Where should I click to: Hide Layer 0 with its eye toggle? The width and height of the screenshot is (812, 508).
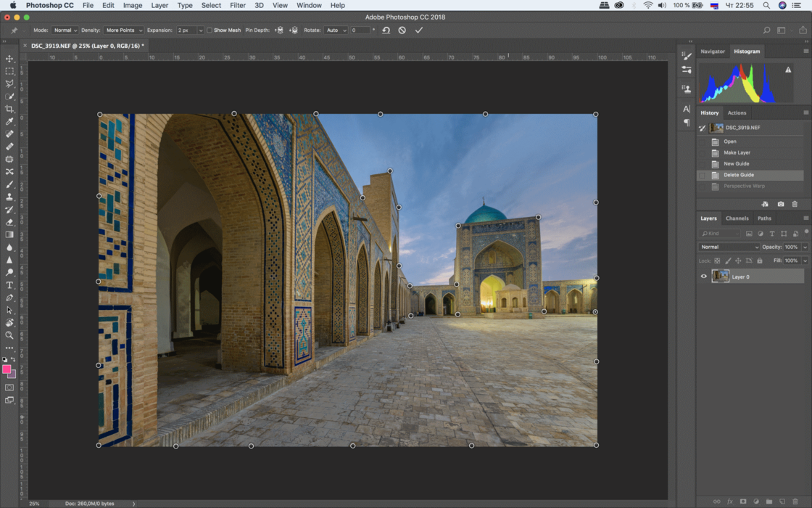coord(703,276)
